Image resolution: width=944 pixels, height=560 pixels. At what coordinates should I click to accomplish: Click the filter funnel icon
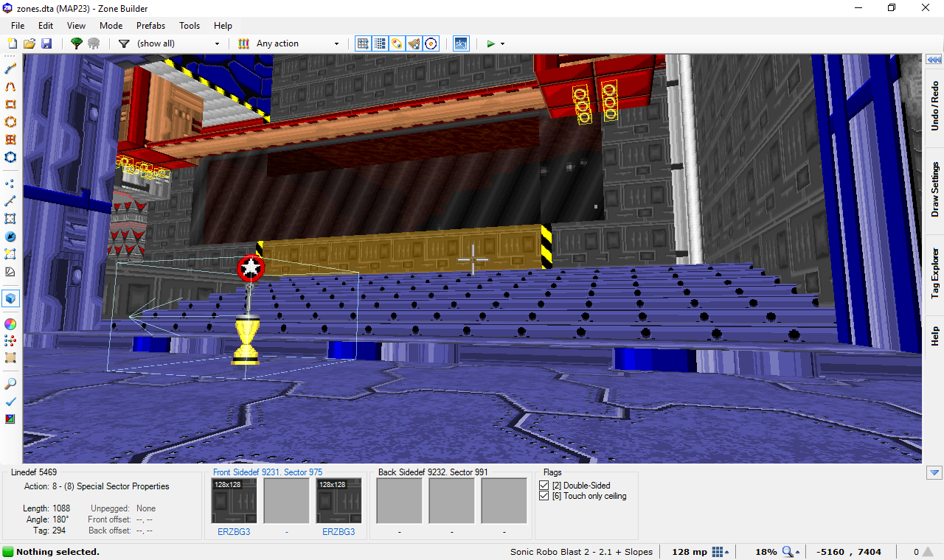pos(124,43)
